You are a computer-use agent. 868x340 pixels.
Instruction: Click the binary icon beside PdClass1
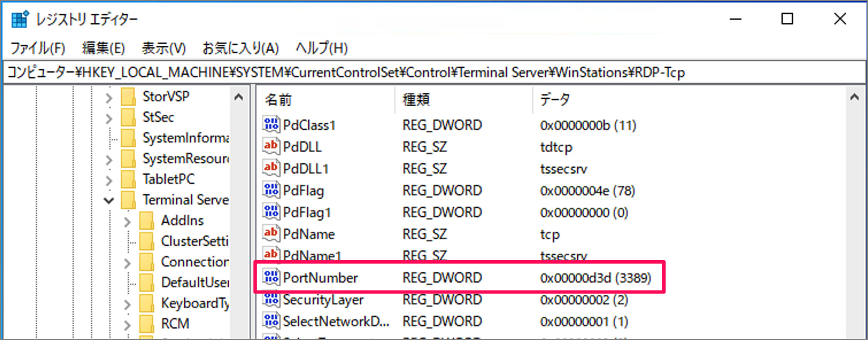coord(270,125)
